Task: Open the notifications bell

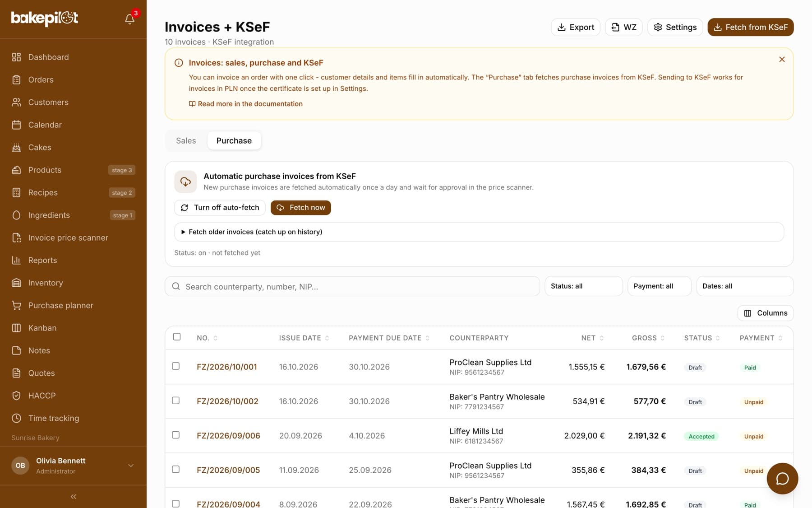Action: (129, 19)
